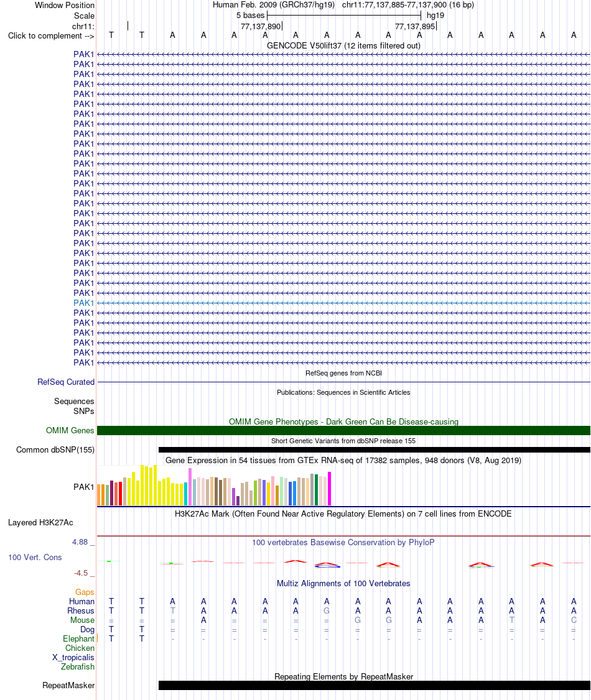Open the 'OMIM Gene Phenotypes' track title

pyautogui.click(x=343, y=421)
